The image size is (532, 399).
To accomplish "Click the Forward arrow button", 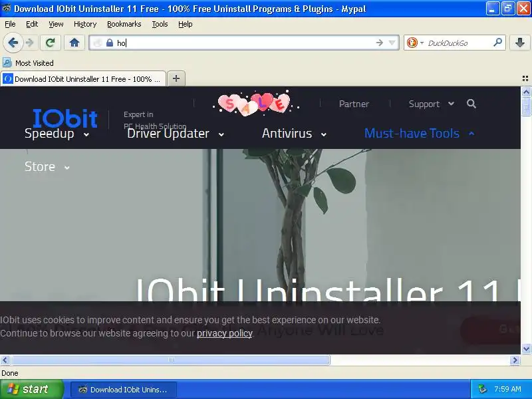I will 30,43.
